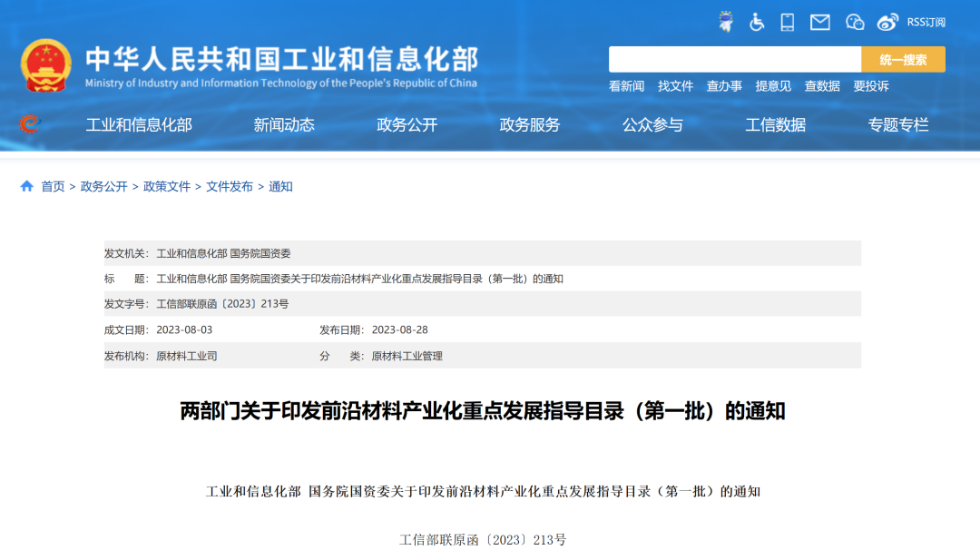Switch to the 政务服务 section

[x=529, y=125]
